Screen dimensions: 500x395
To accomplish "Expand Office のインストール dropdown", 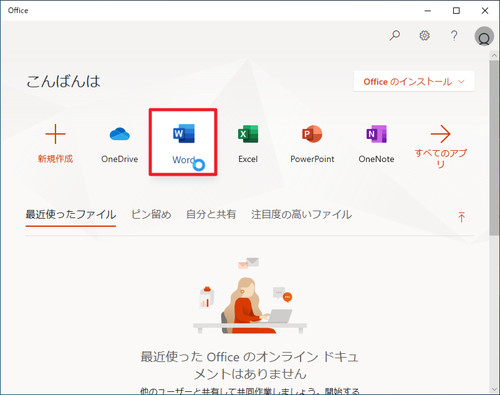I will tap(414, 81).
